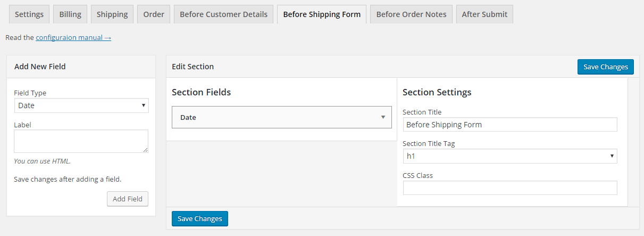Click the bottom Save Changes button
644x236 pixels.
coord(199,219)
